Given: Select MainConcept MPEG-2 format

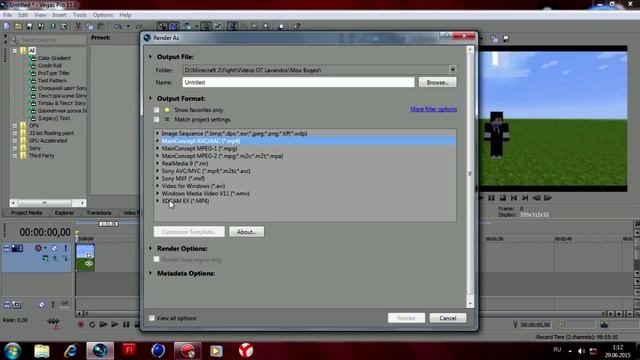Looking at the screenshot, I should tap(222, 156).
